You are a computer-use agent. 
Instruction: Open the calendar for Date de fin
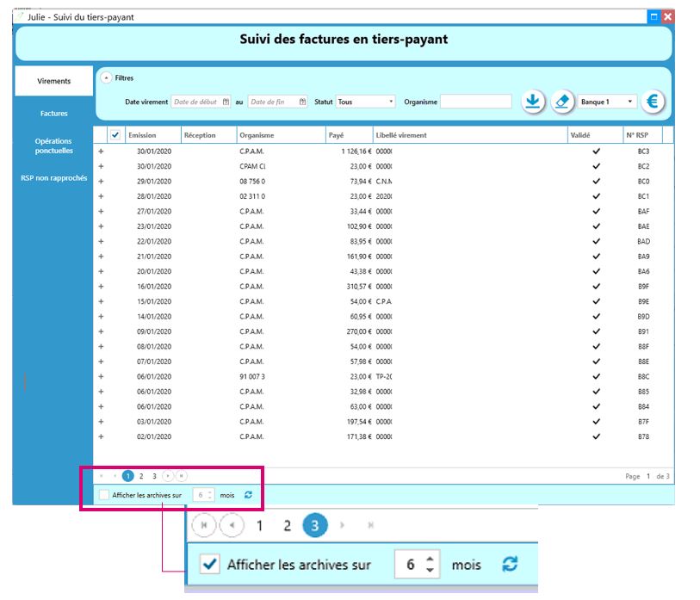tap(303, 102)
